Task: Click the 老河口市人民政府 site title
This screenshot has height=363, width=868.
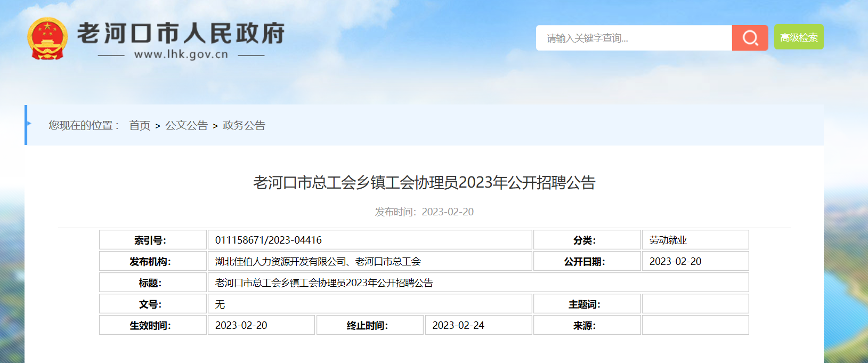Action: tap(181, 33)
